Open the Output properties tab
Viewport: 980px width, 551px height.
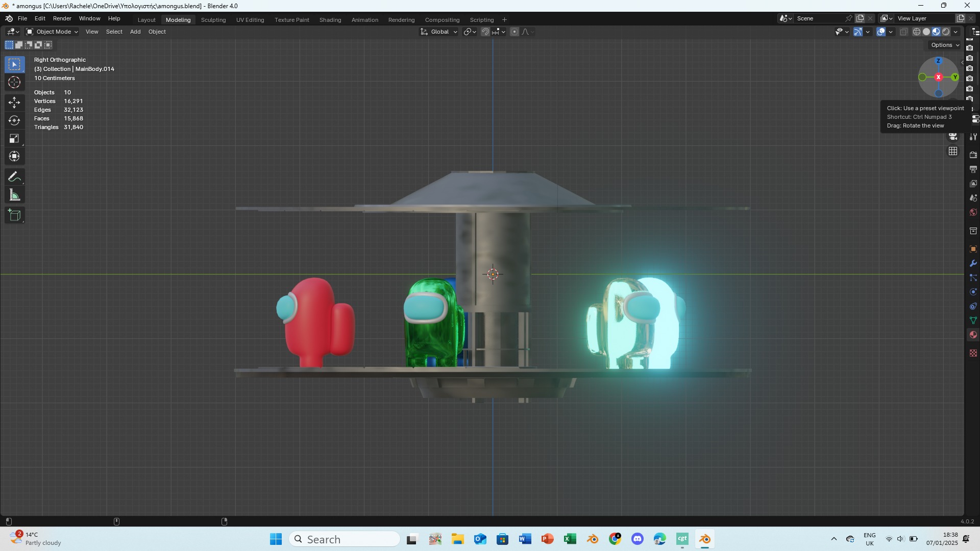(973, 169)
